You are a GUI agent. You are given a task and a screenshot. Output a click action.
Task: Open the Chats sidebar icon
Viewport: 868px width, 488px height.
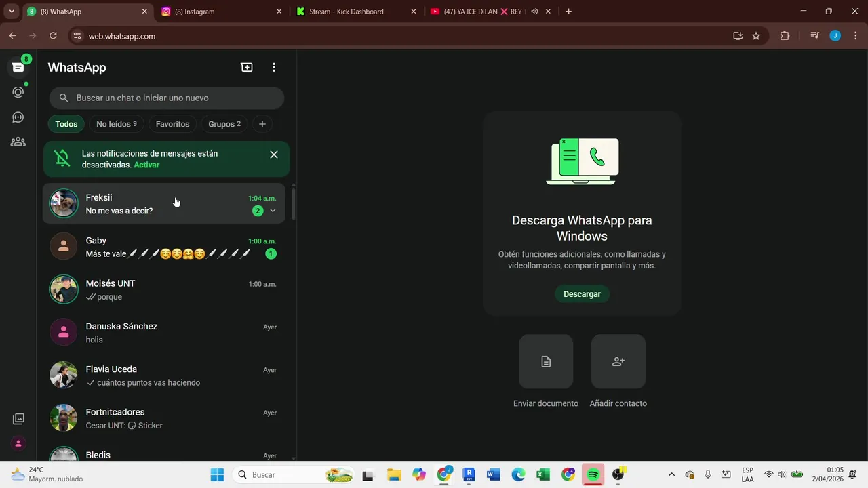pyautogui.click(x=18, y=67)
